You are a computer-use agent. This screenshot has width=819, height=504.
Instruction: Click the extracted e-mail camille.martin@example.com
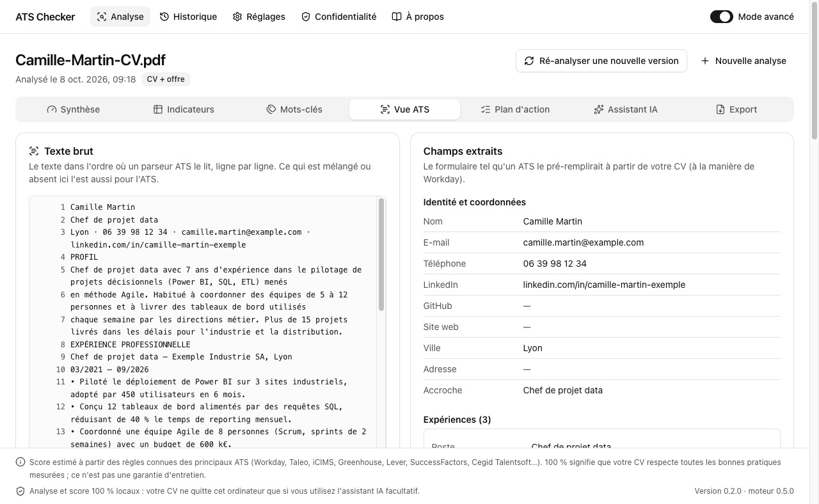pyautogui.click(x=584, y=242)
